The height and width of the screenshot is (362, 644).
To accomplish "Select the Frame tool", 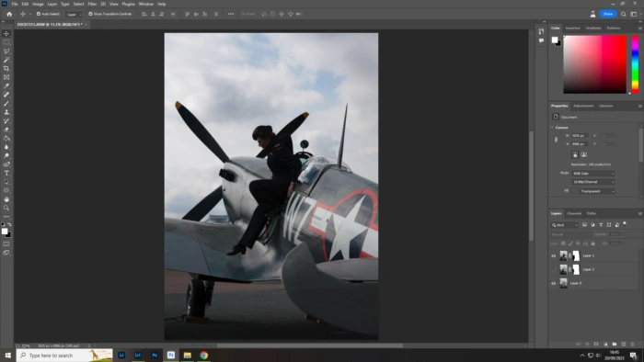I will pos(6,77).
